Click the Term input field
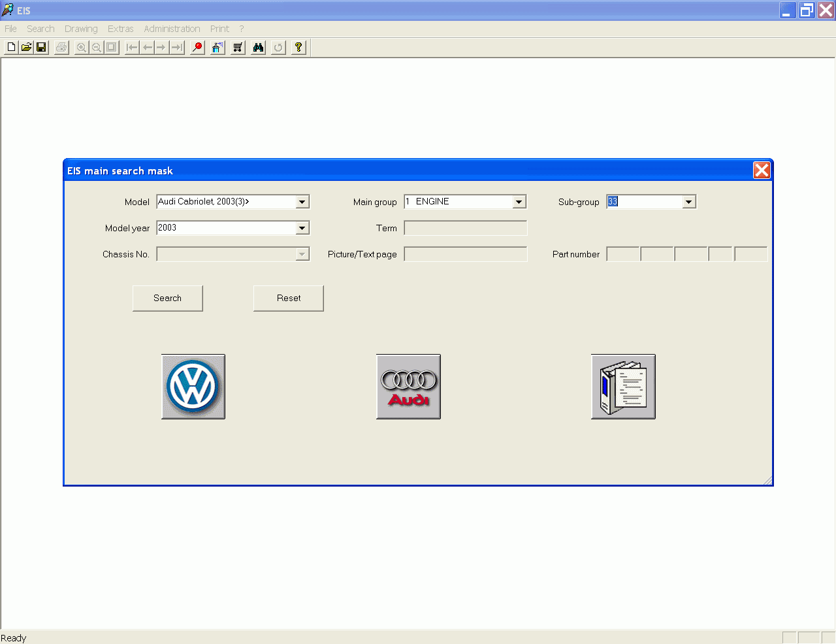836x644 pixels. [x=466, y=228]
